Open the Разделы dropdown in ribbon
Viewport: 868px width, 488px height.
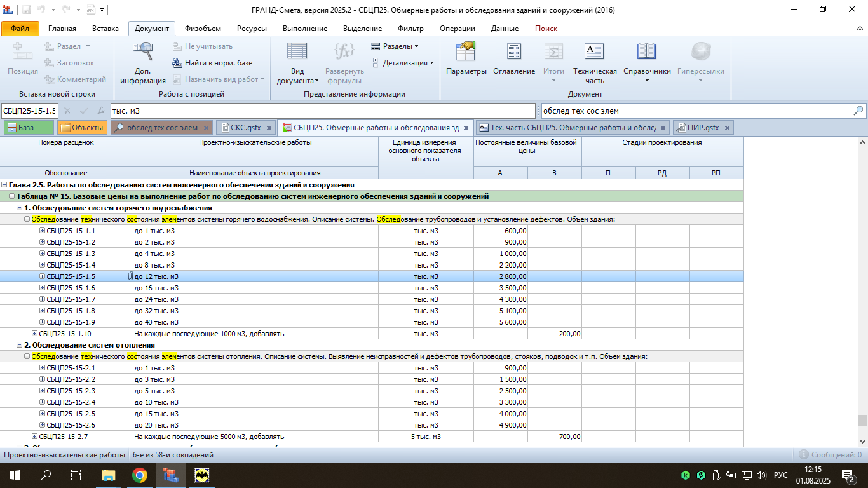tap(395, 46)
